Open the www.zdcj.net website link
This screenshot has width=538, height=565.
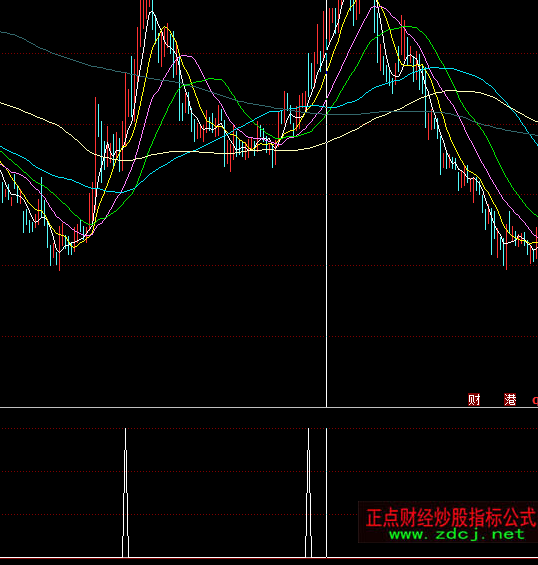pyautogui.click(x=457, y=534)
